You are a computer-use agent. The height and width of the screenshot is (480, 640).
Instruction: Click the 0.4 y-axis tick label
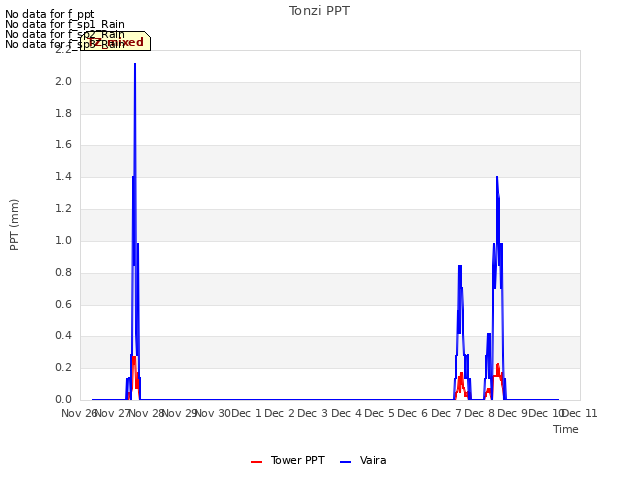coord(64,336)
